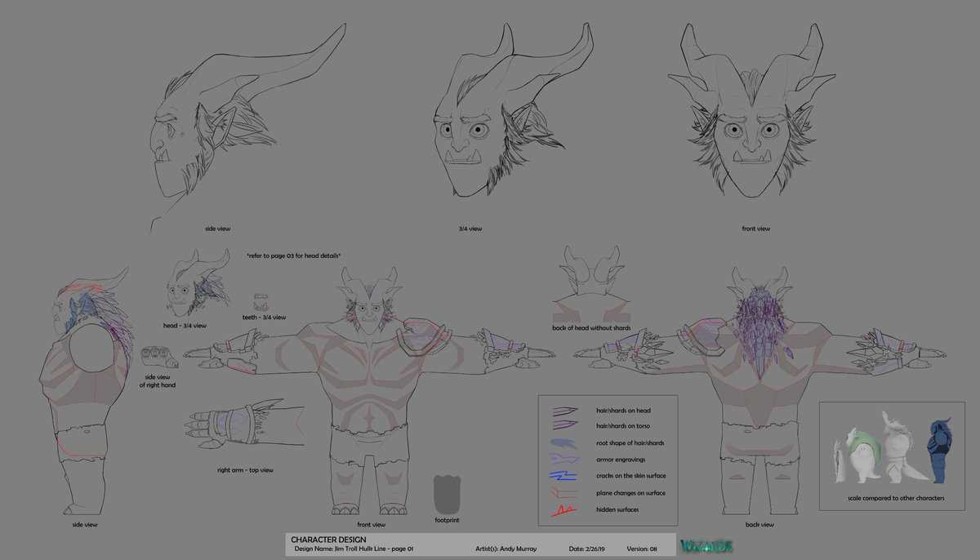Screen dimensions: 980x560
Task: Click the red hidden surfaces legend icon
Action: 565,507
